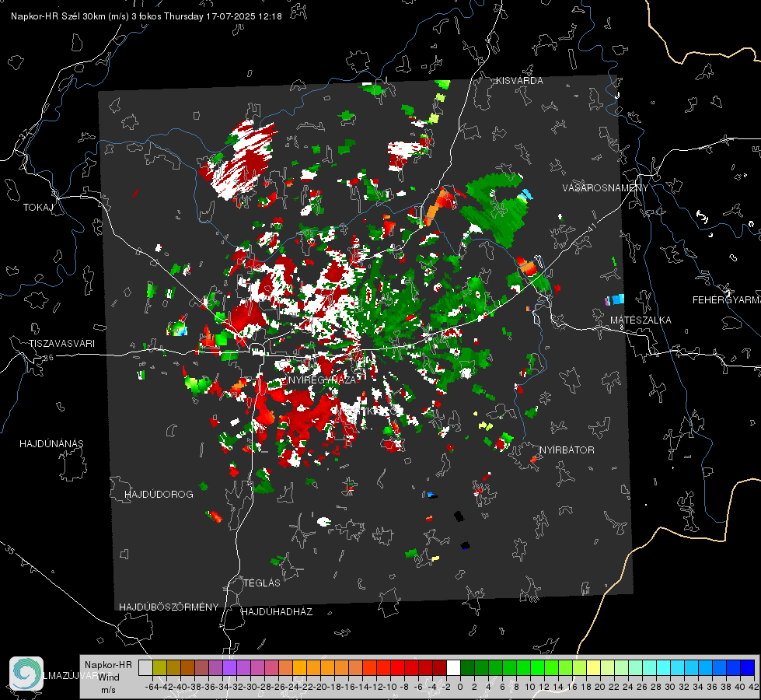Click the '14' legend value
Screen dimensions: 761x700
[557, 687]
